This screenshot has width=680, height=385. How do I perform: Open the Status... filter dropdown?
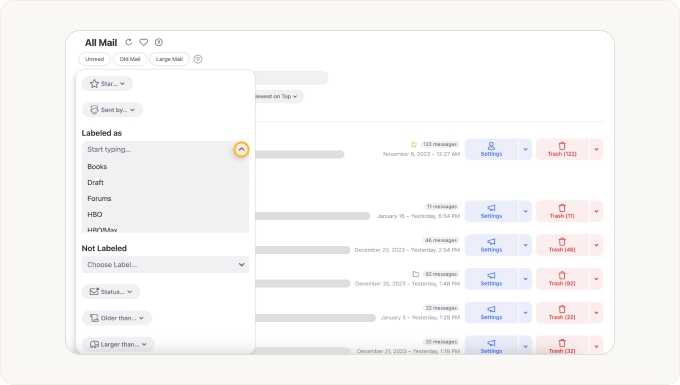click(111, 292)
